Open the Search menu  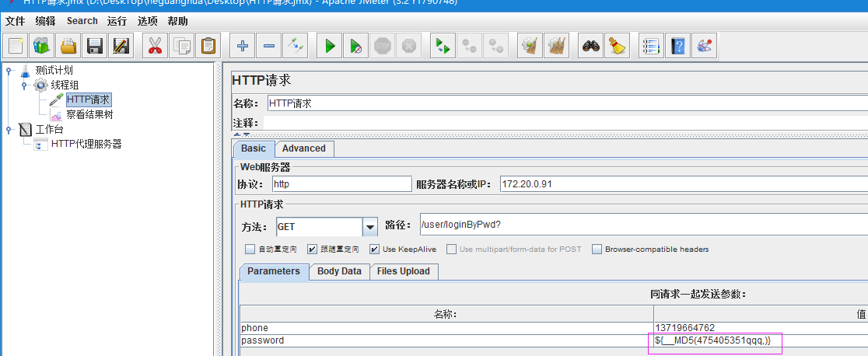(x=82, y=21)
